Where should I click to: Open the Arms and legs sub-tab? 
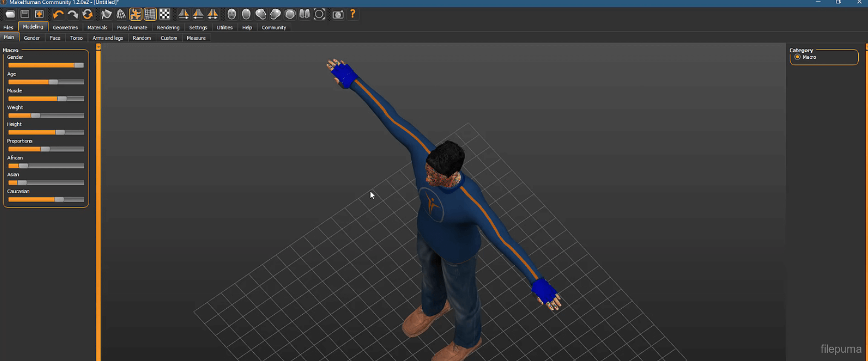pos(108,38)
